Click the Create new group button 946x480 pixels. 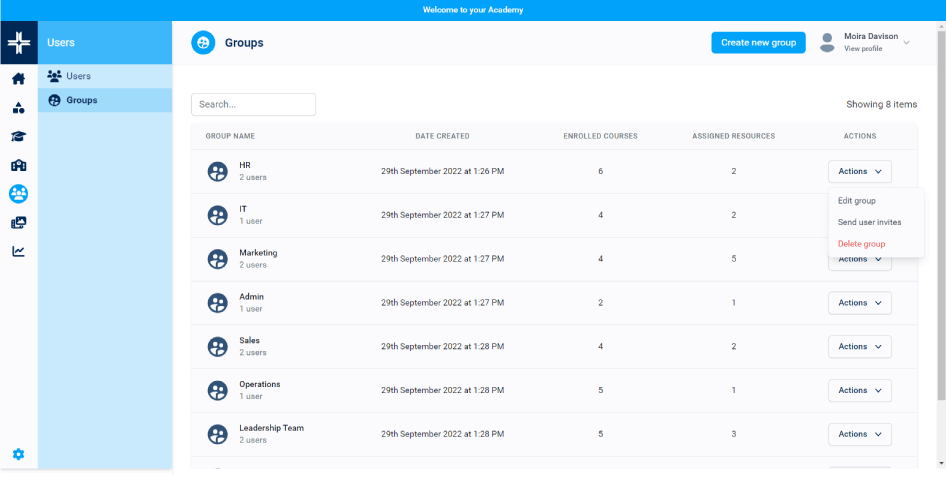(x=758, y=43)
